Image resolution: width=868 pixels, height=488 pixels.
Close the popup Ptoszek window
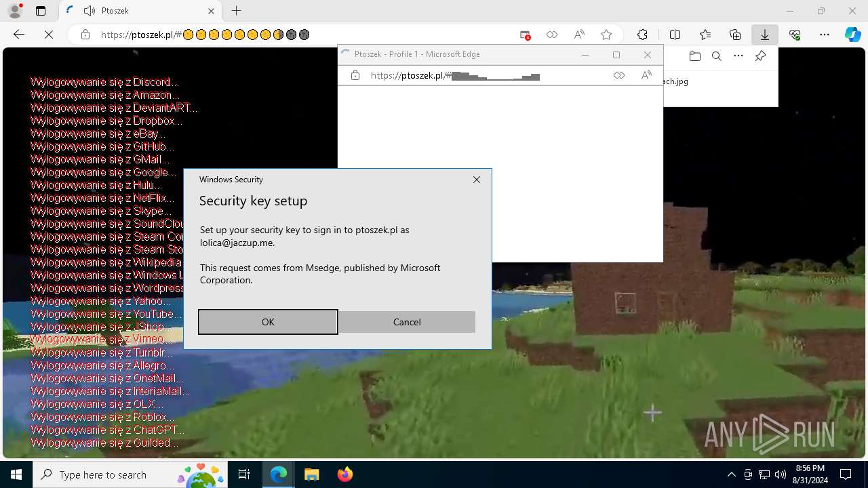(x=648, y=55)
